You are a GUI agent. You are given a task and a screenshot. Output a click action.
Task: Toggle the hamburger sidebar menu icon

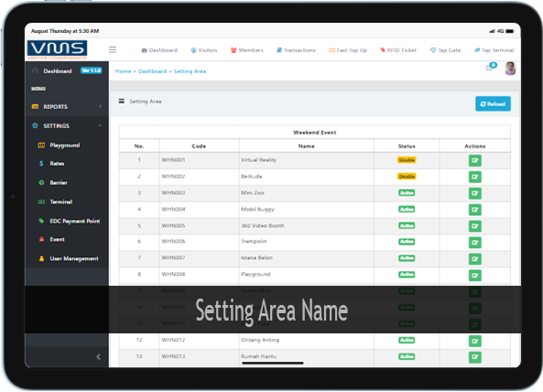113,49
